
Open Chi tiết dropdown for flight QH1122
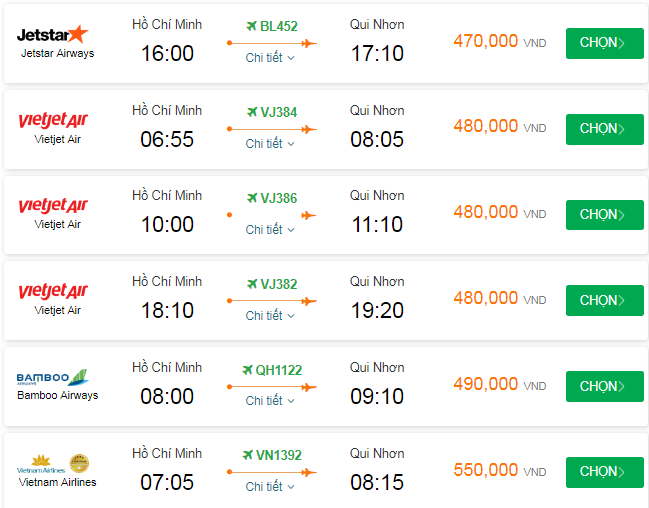270,401
